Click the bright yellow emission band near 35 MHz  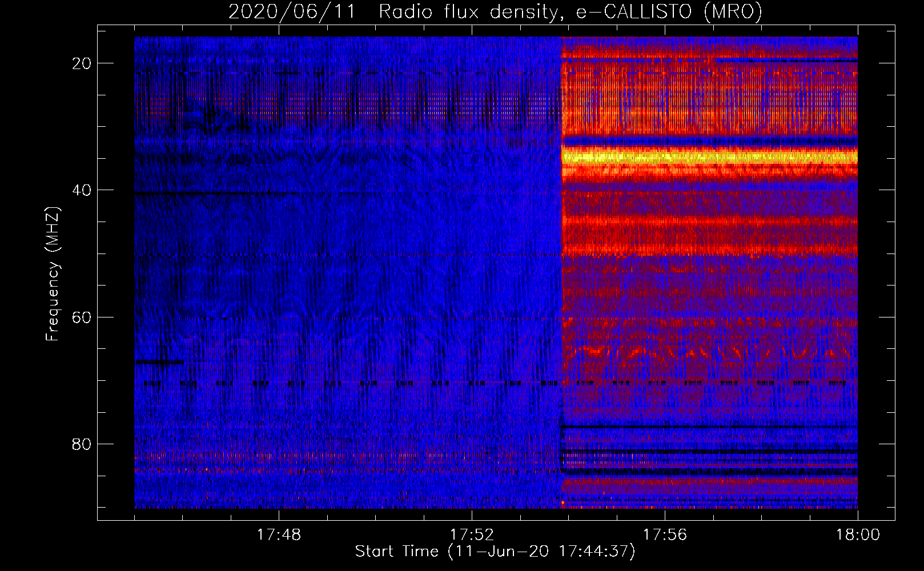pyautogui.click(x=709, y=156)
